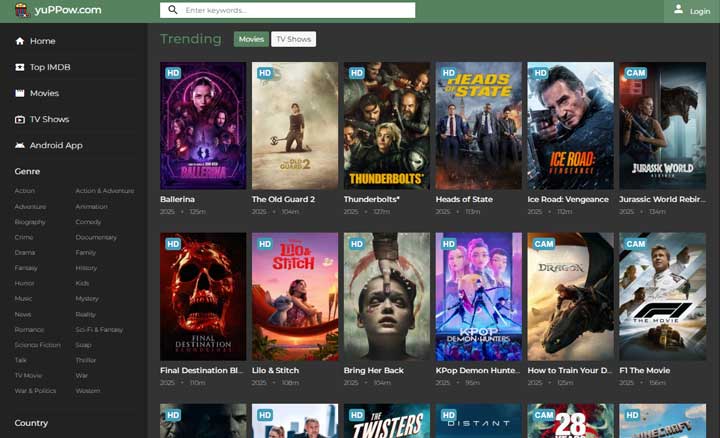Click the Thunderbolts poster thumbnail
This screenshot has height=438, width=720.
(387, 126)
